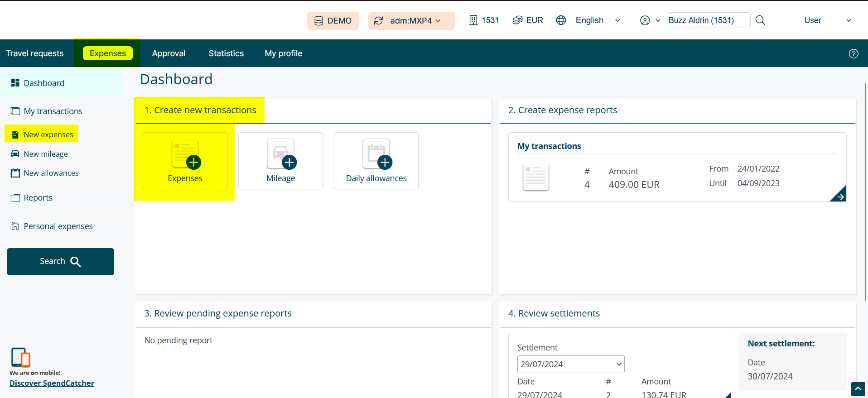Switch to the Approval tab
Image resolution: width=868 pixels, height=398 pixels.
pyautogui.click(x=169, y=53)
